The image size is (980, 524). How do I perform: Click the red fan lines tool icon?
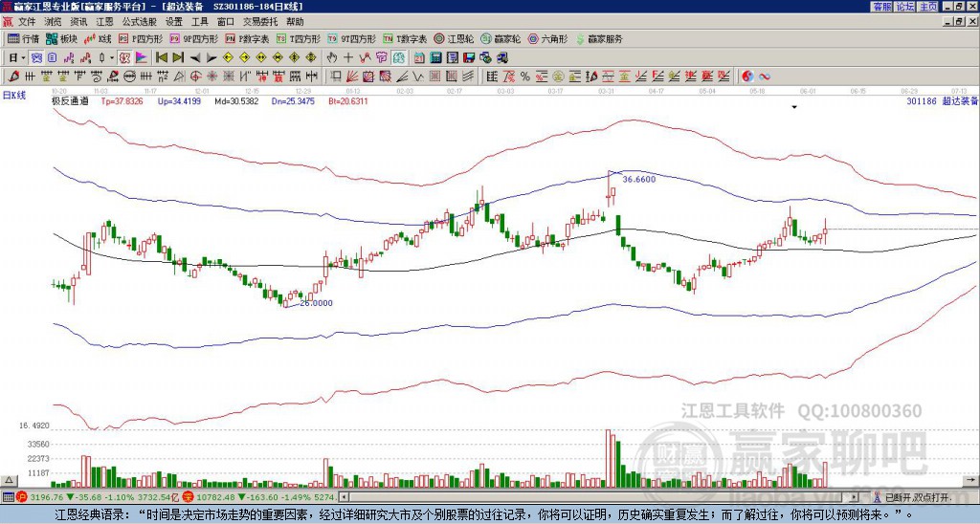pyautogui.click(x=352, y=76)
